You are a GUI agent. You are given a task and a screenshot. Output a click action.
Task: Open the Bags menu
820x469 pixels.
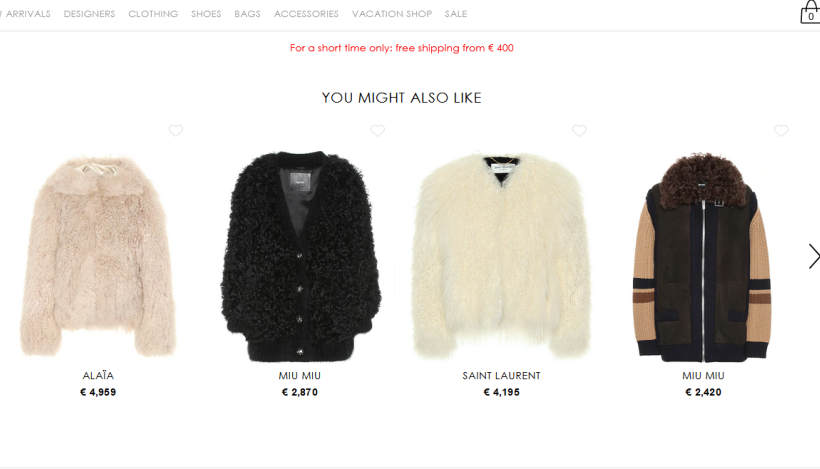(x=247, y=14)
